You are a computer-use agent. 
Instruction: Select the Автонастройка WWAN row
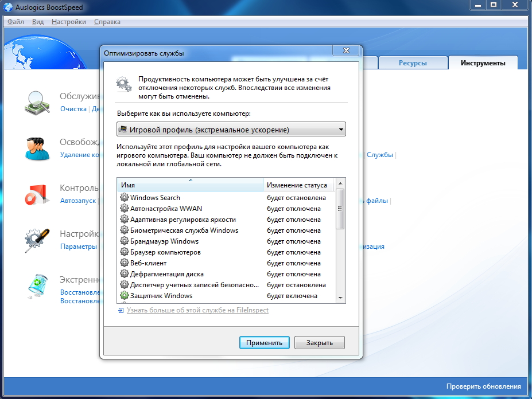[226, 208]
